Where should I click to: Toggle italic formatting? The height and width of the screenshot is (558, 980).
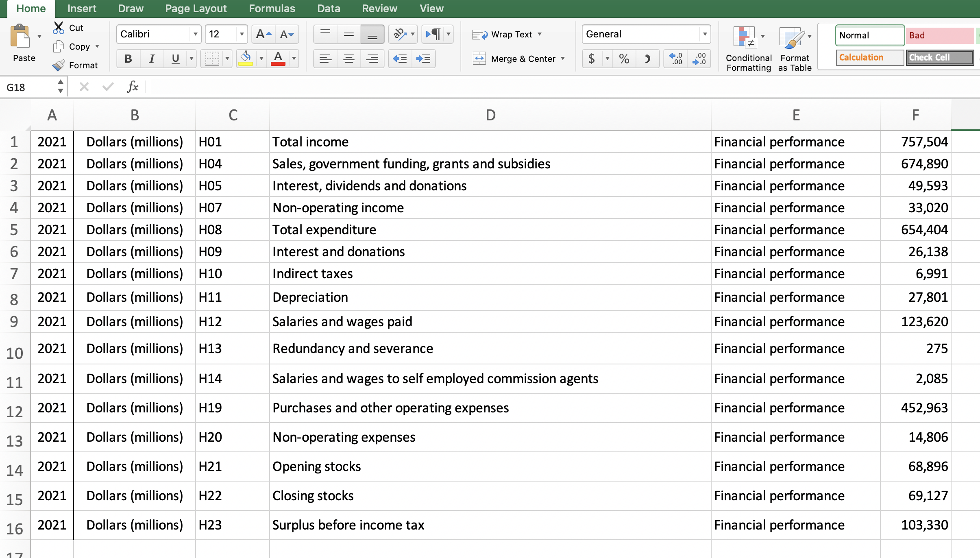tap(152, 59)
